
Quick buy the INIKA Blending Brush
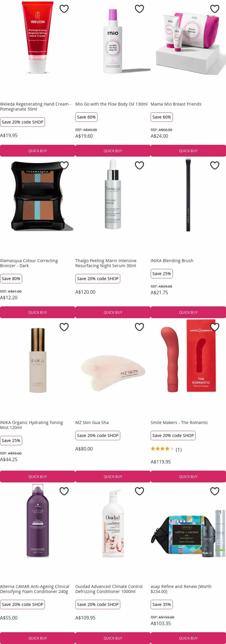(188, 312)
